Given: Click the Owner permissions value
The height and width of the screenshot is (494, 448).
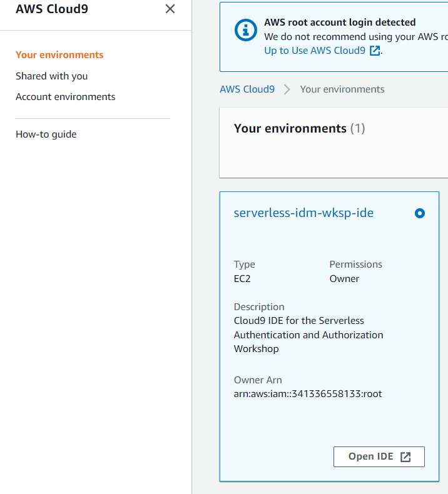Looking at the screenshot, I should [344, 279].
